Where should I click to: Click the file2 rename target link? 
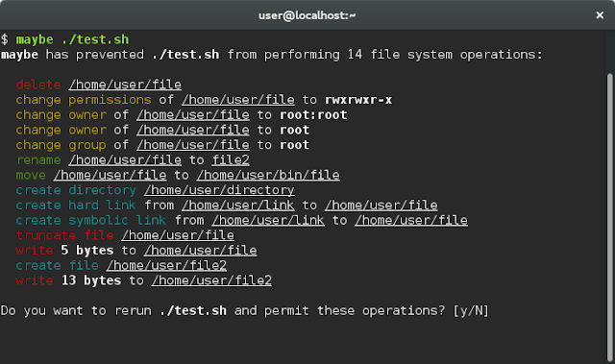point(231,159)
